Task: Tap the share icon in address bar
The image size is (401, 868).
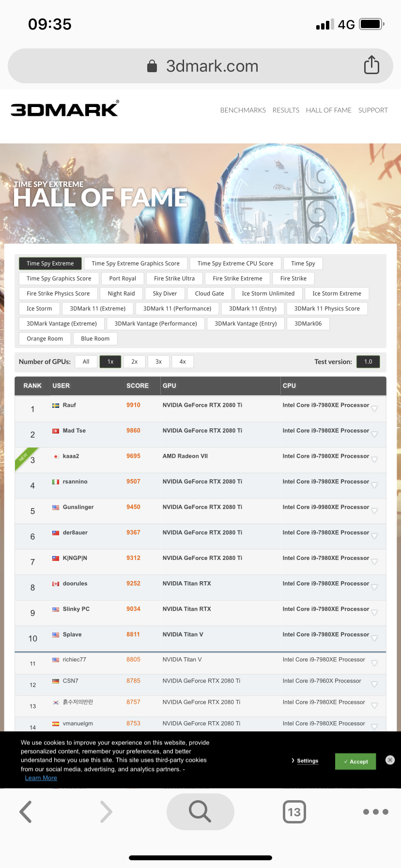Action: coord(371,65)
